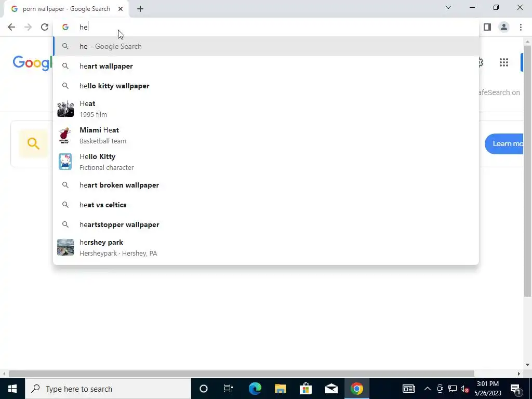
Task: Show hidden system tray icons
Action: pos(428,389)
